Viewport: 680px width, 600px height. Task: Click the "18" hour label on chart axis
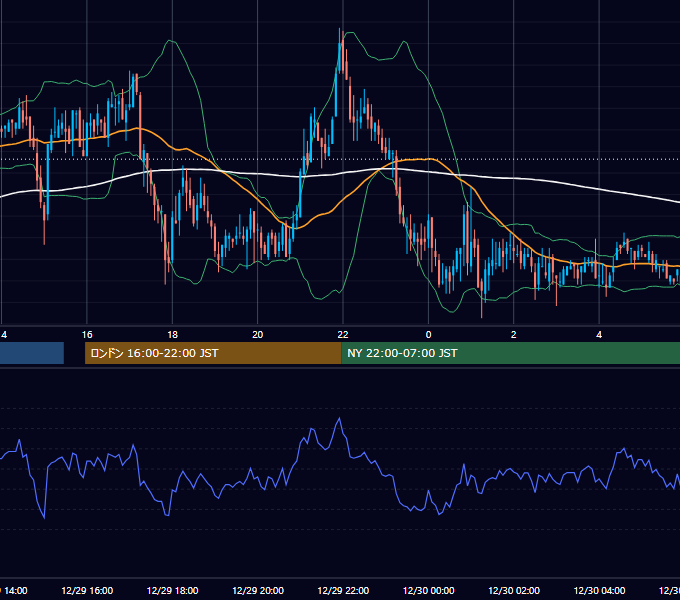[x=173, y=335]
